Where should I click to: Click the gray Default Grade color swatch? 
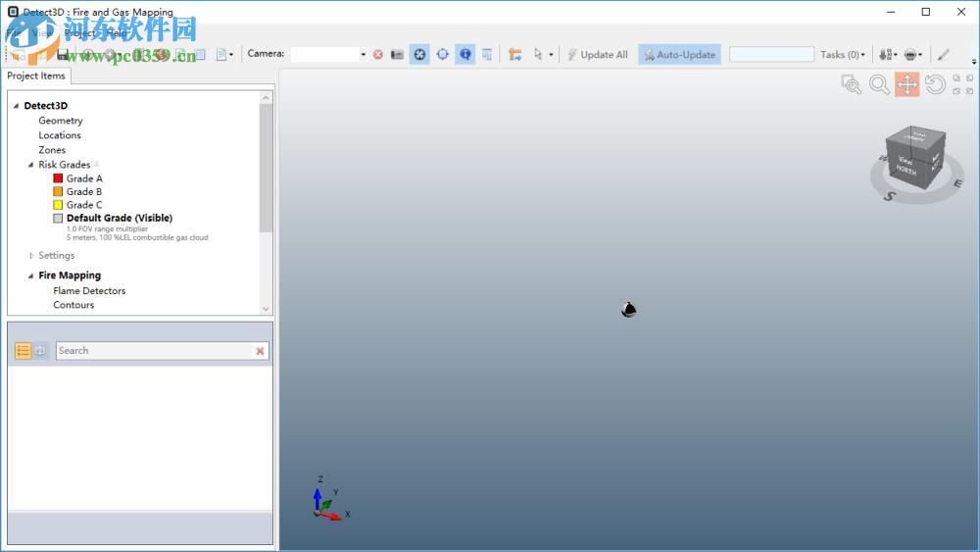pos(58,219)
